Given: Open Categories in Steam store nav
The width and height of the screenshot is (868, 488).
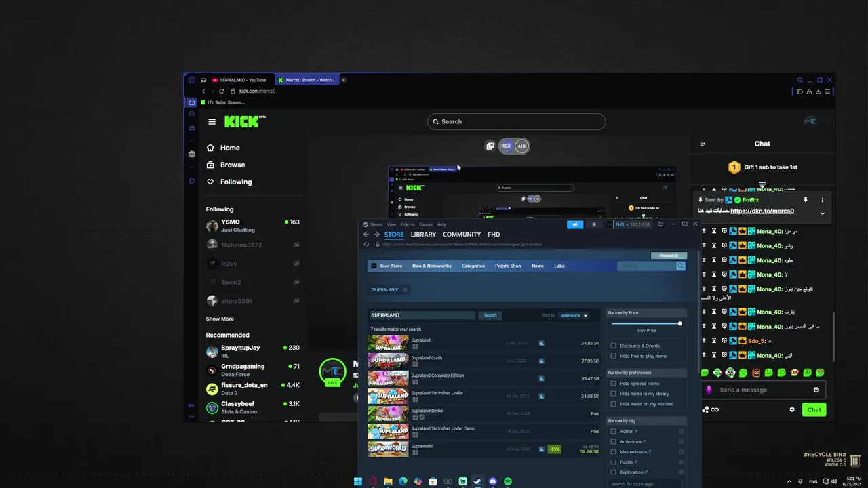Looking at the screenshot, I should (473, 266).
